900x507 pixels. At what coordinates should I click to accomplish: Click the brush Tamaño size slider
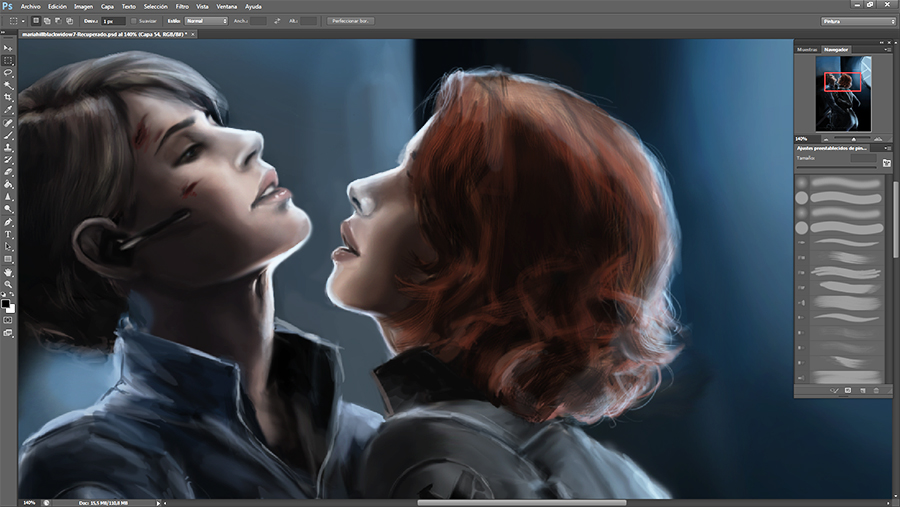836,167
